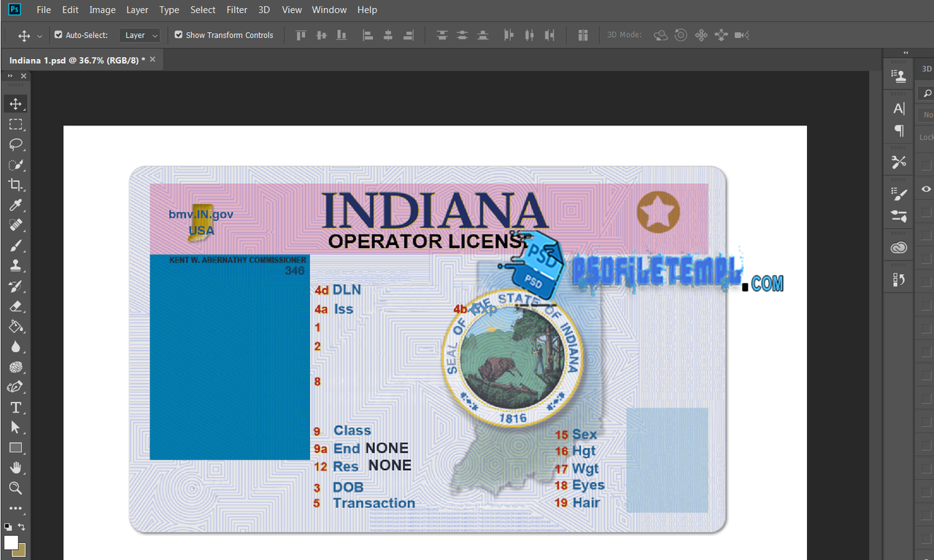The image size is (934, 560).
Task: Select the Spot Healing Brush tool
Action: coord(15,225)
